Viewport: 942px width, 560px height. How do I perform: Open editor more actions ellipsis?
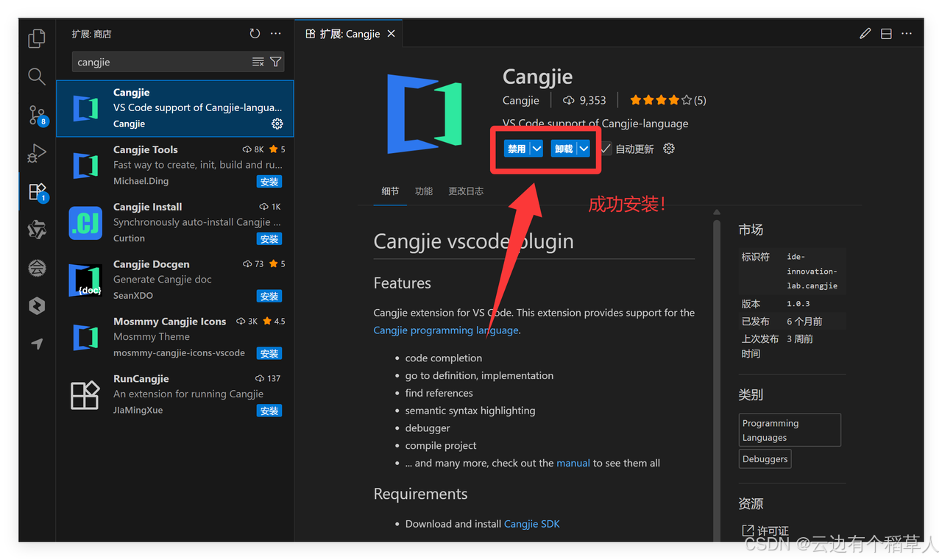[907, 34]
